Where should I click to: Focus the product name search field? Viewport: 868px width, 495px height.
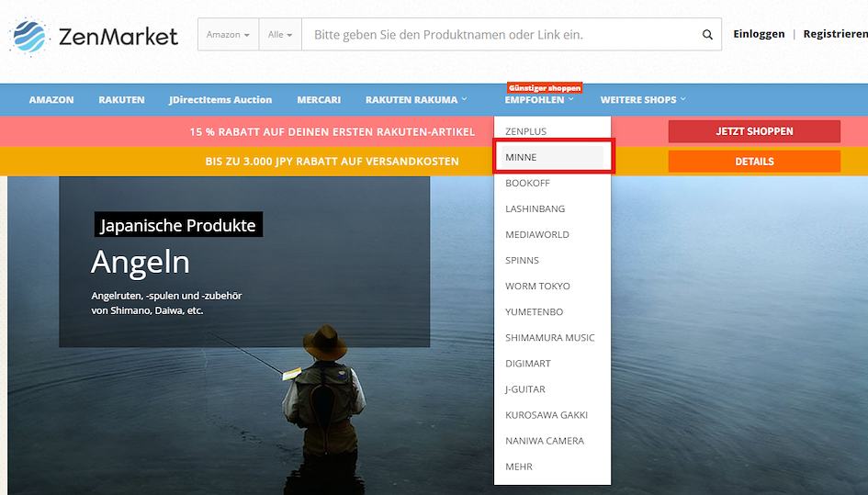[501, 34]
